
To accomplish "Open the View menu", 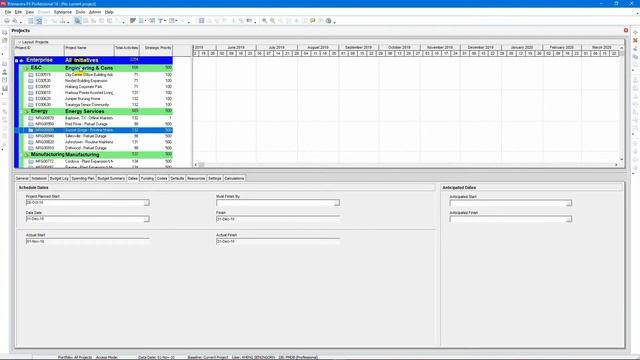I will [x=30, y=12].
